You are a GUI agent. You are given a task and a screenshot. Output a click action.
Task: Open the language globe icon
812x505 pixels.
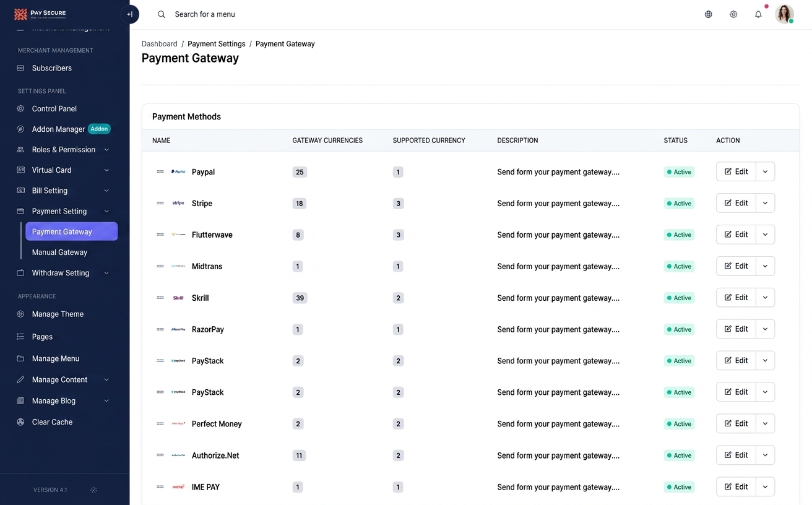[709, 14]
